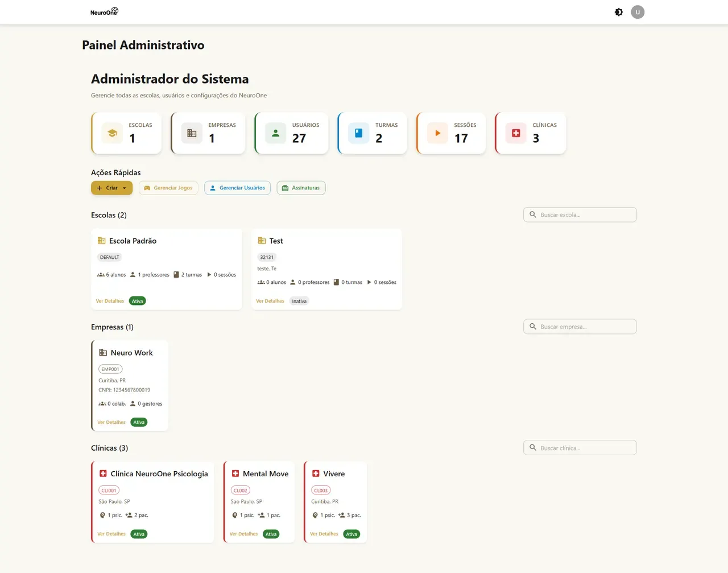
Task: Open Gerenciar Jogos
Action: point(168,188)
